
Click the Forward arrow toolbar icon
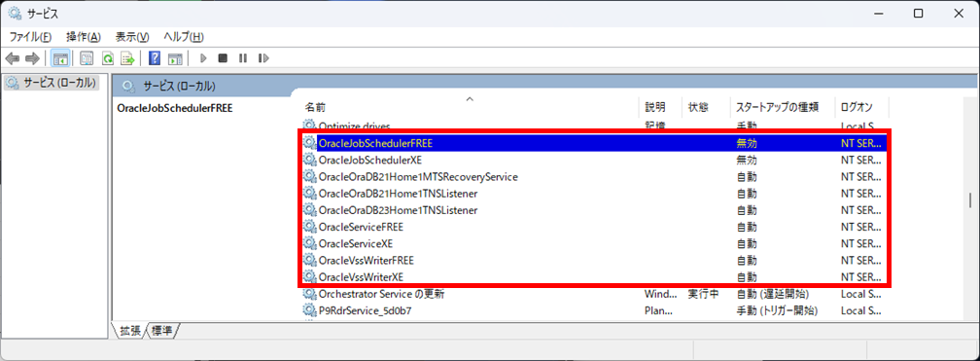(x=32, y=58)
